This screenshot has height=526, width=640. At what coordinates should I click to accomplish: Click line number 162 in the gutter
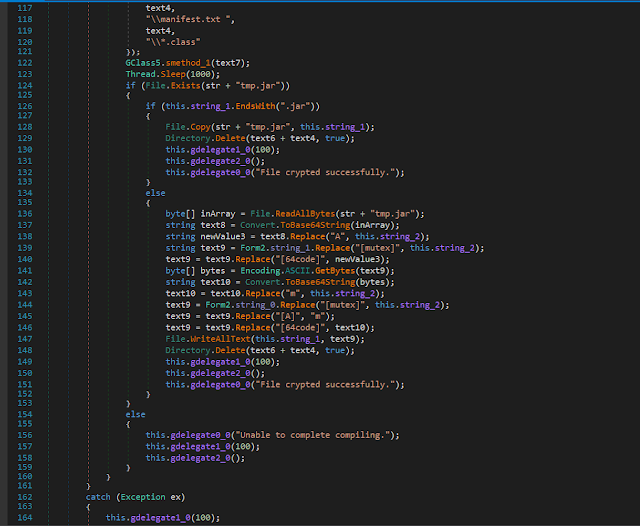click(24, 497)
